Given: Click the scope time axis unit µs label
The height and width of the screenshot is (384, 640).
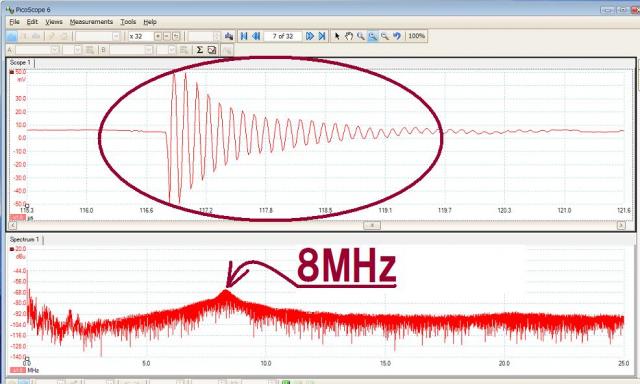Looking at the screenshot, I should pyautogui.click(x=30, y=218).
